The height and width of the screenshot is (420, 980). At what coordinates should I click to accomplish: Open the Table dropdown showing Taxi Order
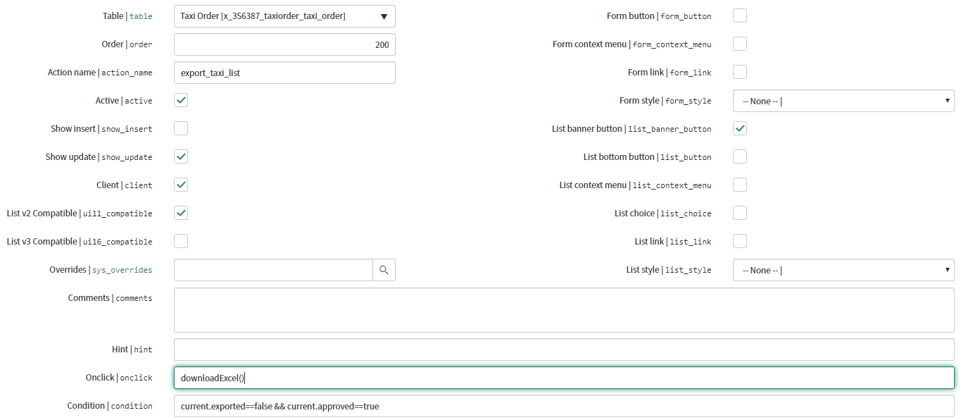pos(284,16)
